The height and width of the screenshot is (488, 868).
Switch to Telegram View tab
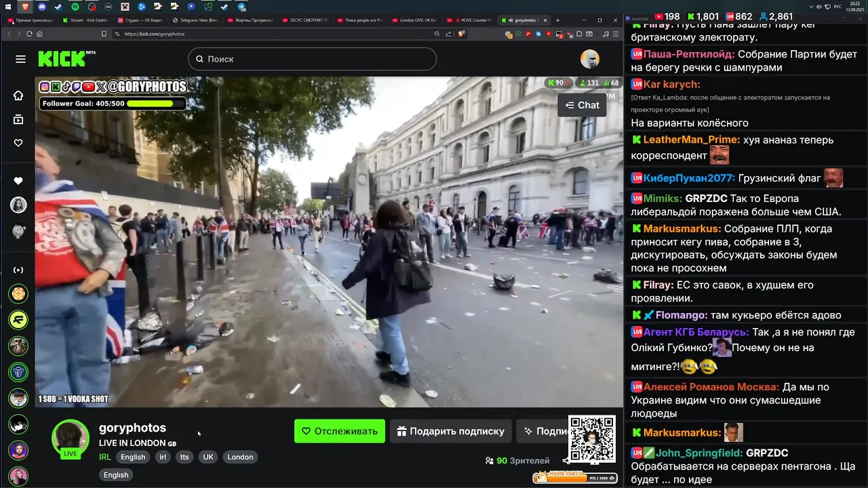pos(195,20)
